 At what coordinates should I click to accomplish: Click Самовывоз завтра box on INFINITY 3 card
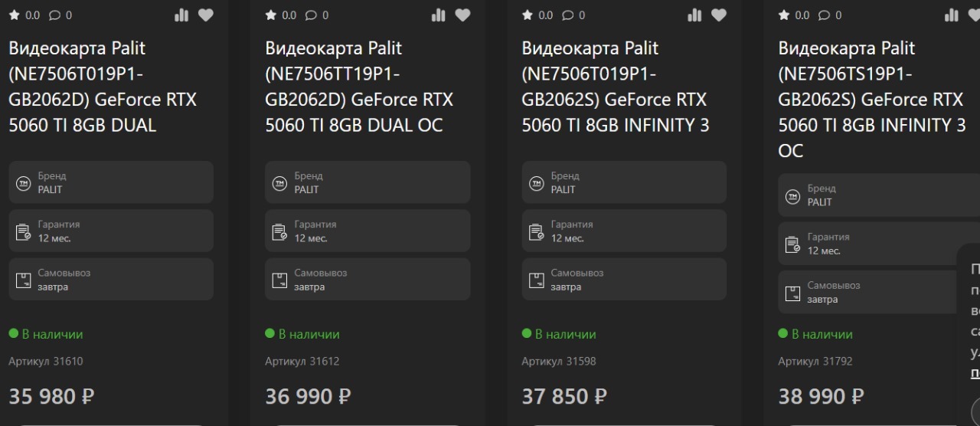pyautogui.click(x=624, y=279)
